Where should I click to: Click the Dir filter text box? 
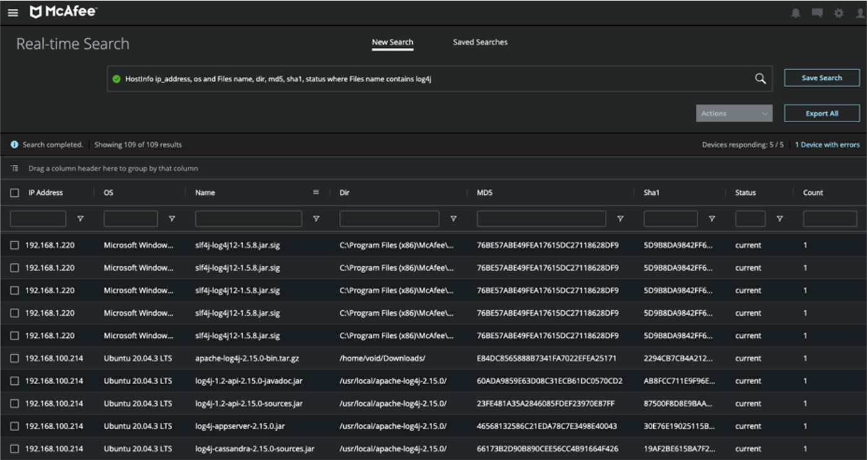(x=389, y=219)
